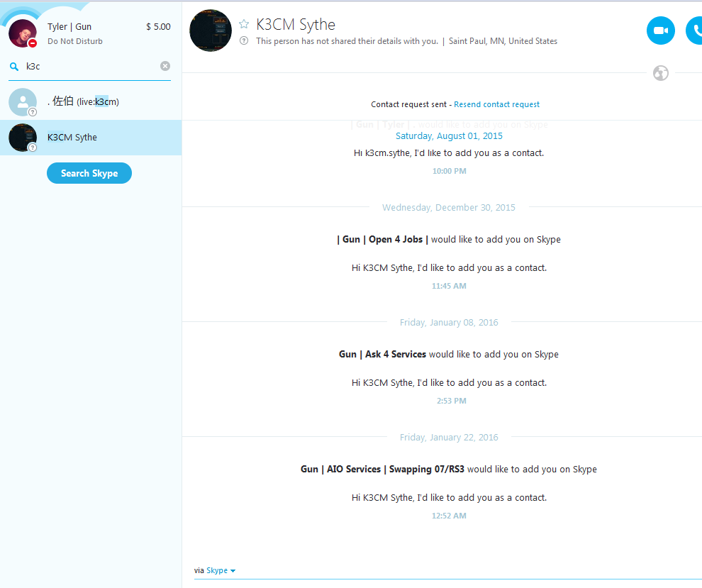Viewport: 702px width, 588px height.
Task: Click Gun | Open 4 Jobs request message
Action: click(x=449, y=240)
